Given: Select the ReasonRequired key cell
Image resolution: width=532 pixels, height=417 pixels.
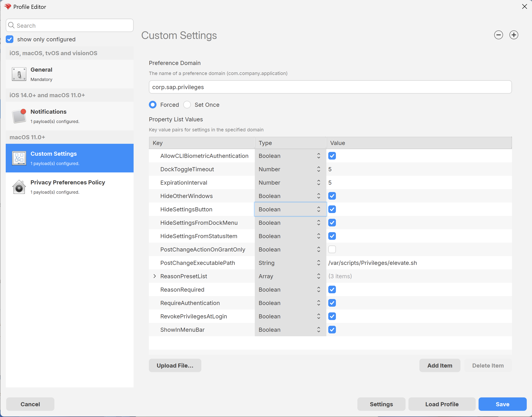Looking at the screenshot, I should [202, 289].
